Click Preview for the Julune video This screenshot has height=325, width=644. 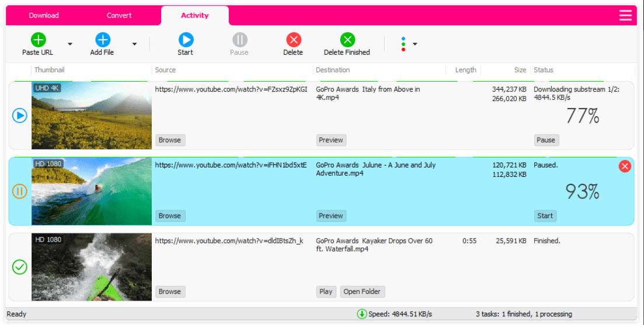pos(331,216)
